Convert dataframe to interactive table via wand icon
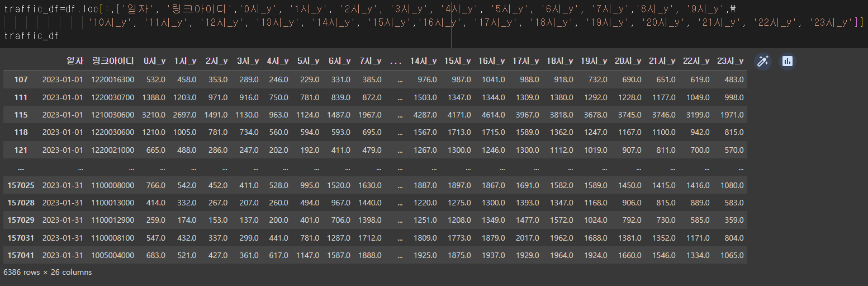The image size is (868, 286). point(763,61)
